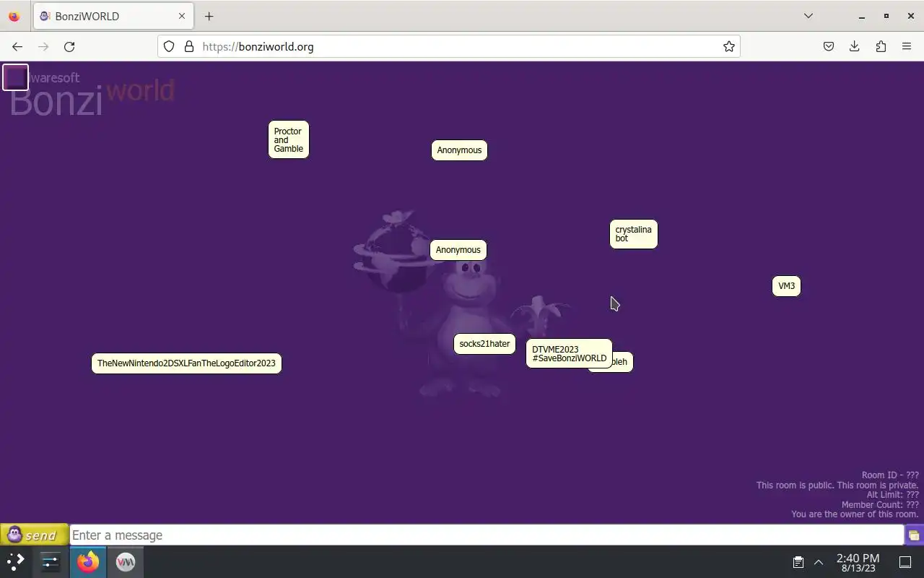The image size is (924, 578).
Task: Click the yellow icon beside message field
Action: [914, 535]
